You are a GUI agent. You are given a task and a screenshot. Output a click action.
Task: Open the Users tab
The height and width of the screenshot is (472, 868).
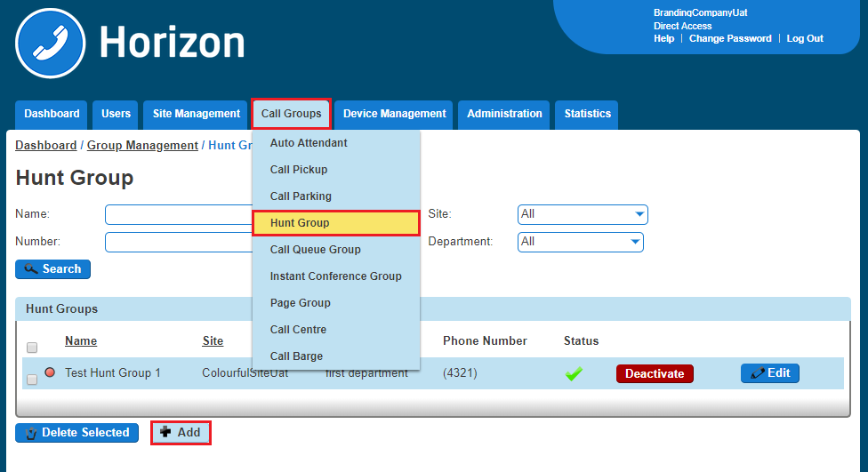(116, 114)
